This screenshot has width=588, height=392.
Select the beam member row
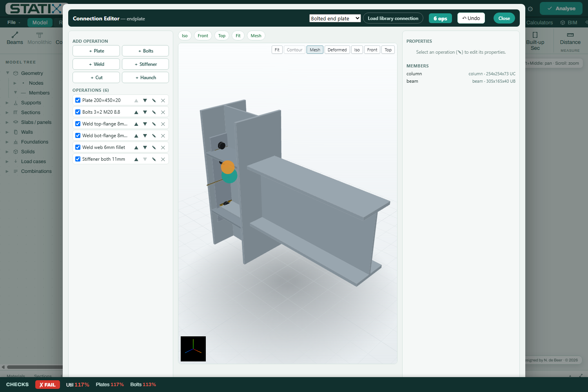point(461,81)
